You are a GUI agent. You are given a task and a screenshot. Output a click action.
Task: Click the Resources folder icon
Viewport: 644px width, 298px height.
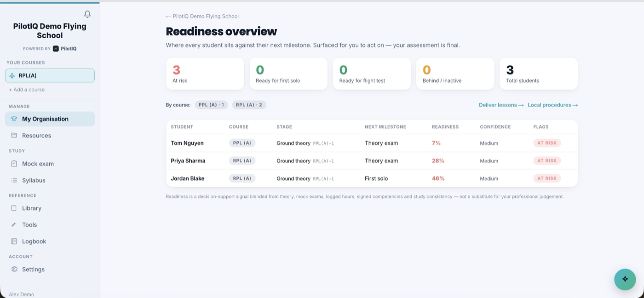(14, 135)
